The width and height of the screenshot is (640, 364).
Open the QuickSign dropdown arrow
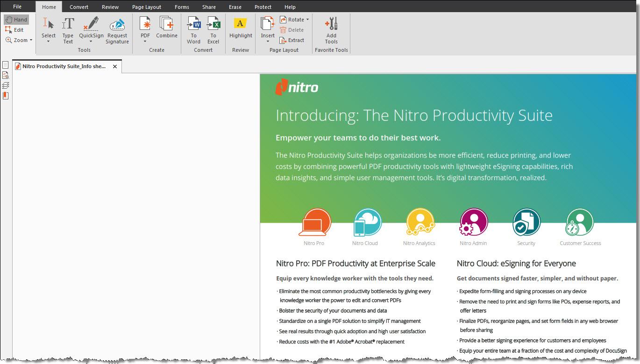pos(91,42)
